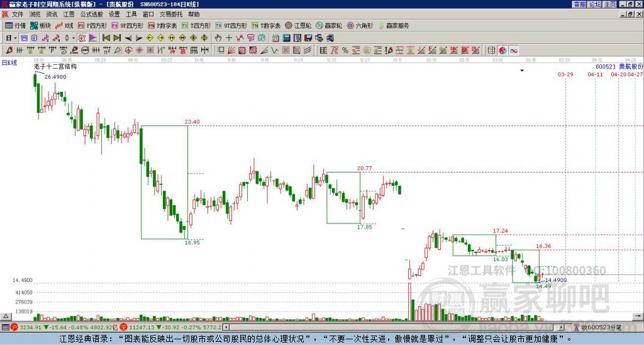Open the 江恩 menu

click(69, 14)
